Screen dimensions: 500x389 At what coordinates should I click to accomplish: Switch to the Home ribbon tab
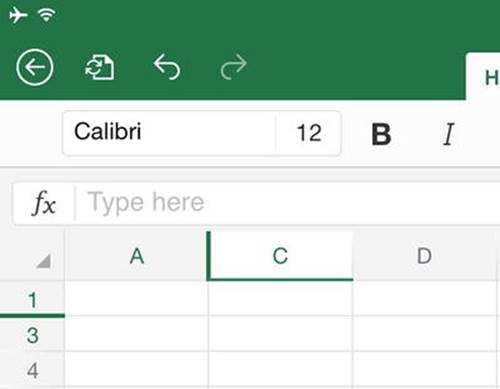pos(491,78)
